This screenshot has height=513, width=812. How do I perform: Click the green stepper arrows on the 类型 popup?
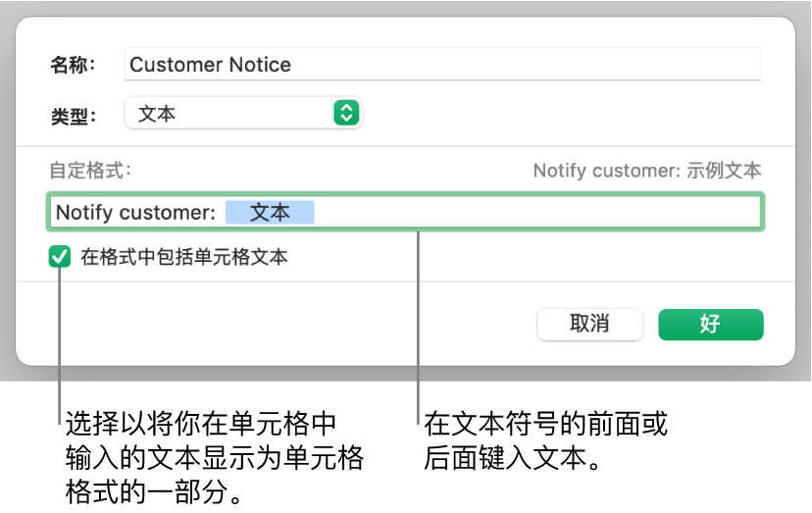click(346, 113)
